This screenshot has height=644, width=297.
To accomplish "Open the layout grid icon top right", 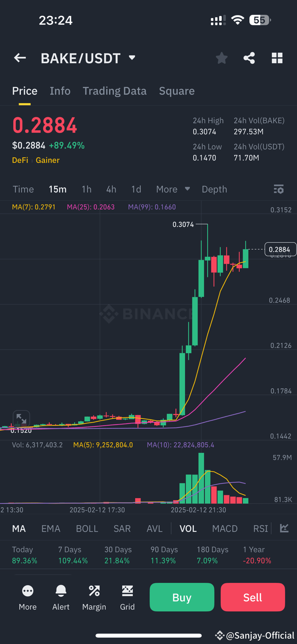I will [x=277, y=58].
